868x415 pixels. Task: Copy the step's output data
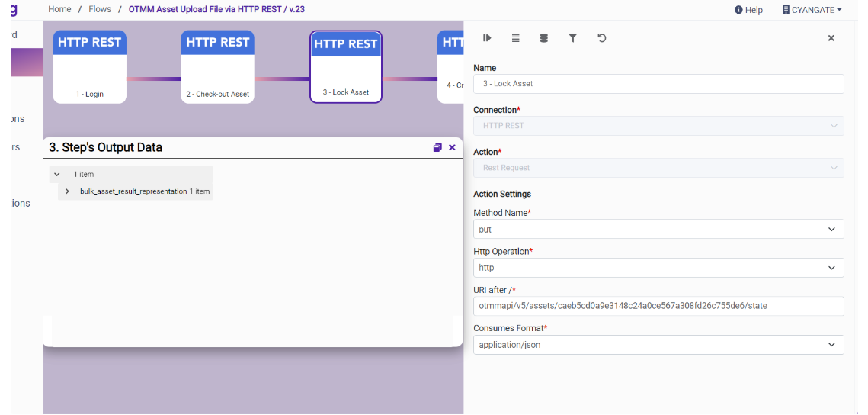pyautogui.click(x=437, y=147)
